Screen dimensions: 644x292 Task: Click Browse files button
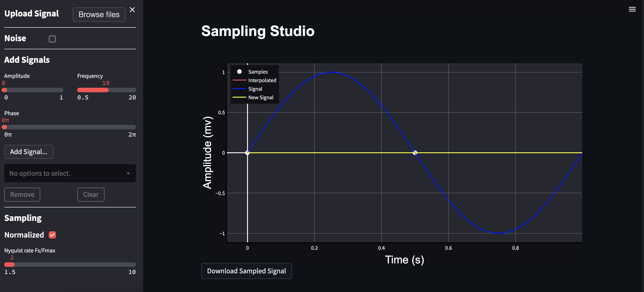pyautogui.click(x=99, y=15)
